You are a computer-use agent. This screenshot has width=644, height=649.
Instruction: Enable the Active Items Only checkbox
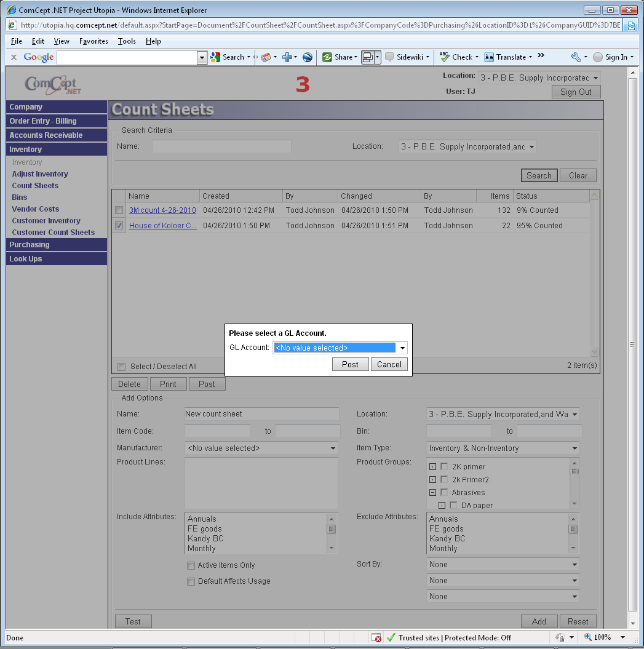click(191, 565)
